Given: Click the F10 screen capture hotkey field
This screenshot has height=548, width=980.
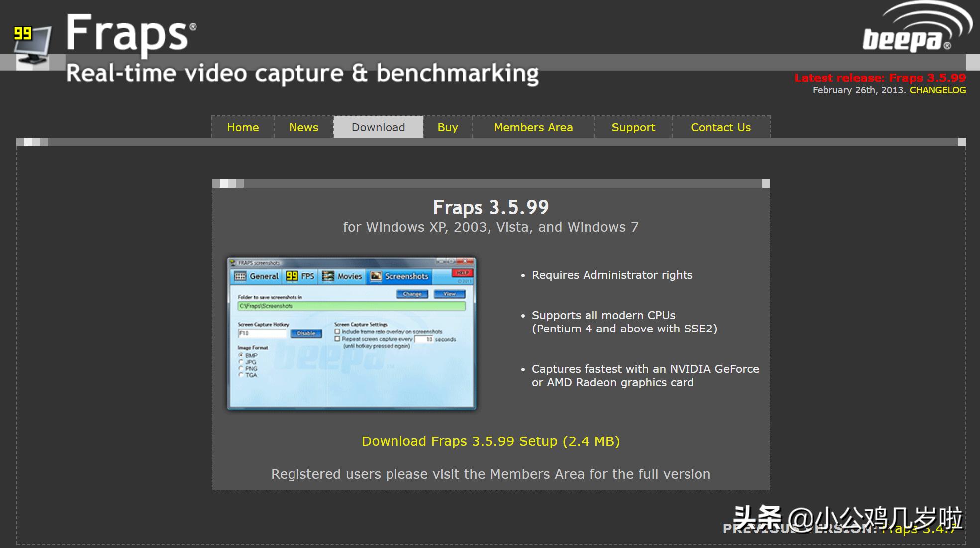Looking at the screenshot, I should point(262,333).
